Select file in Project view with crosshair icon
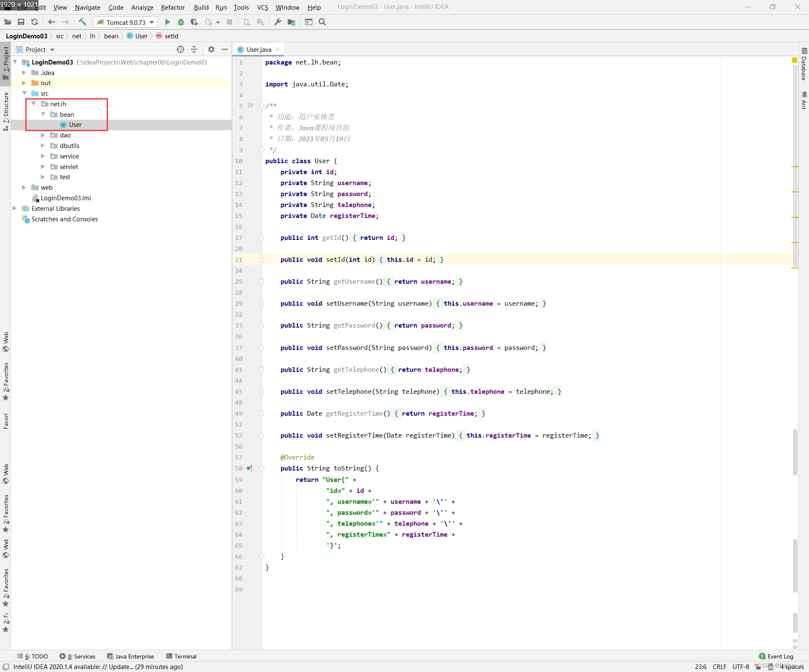Viewport: 809px width, 672px height. click(181, 49)
